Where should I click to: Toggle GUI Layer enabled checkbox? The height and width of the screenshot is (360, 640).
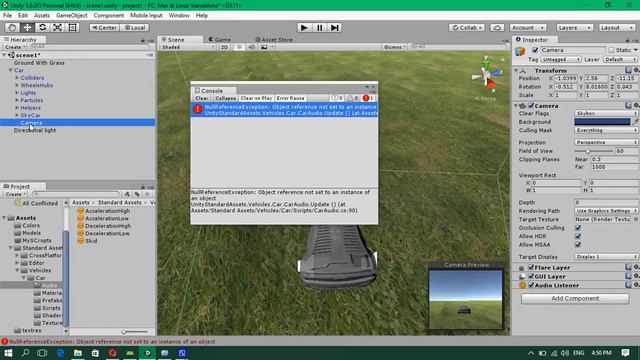pos(531,276)
